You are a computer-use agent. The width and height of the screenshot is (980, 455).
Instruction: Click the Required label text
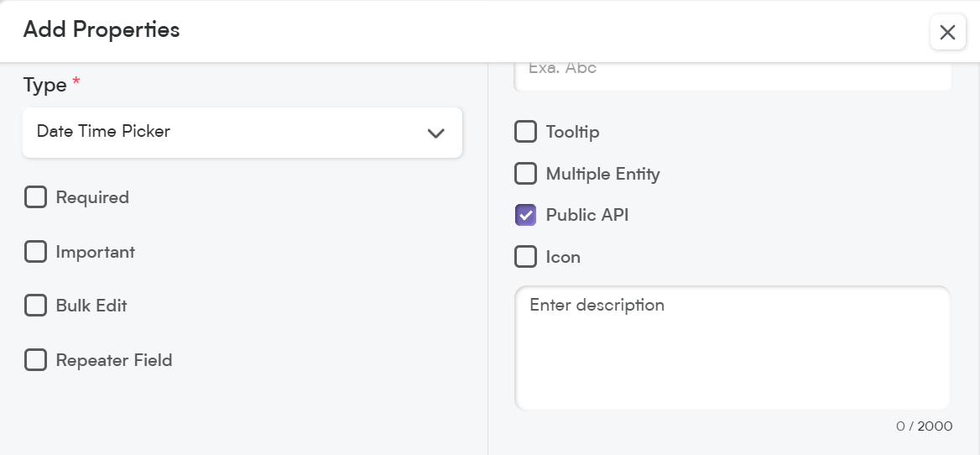[92, 197]
